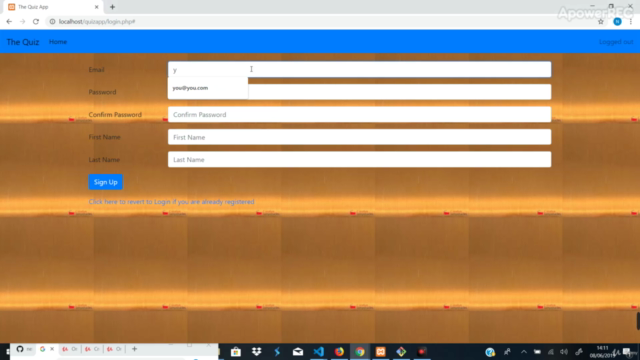
Task: Click the Last Name field
Action: pos(359,160)
